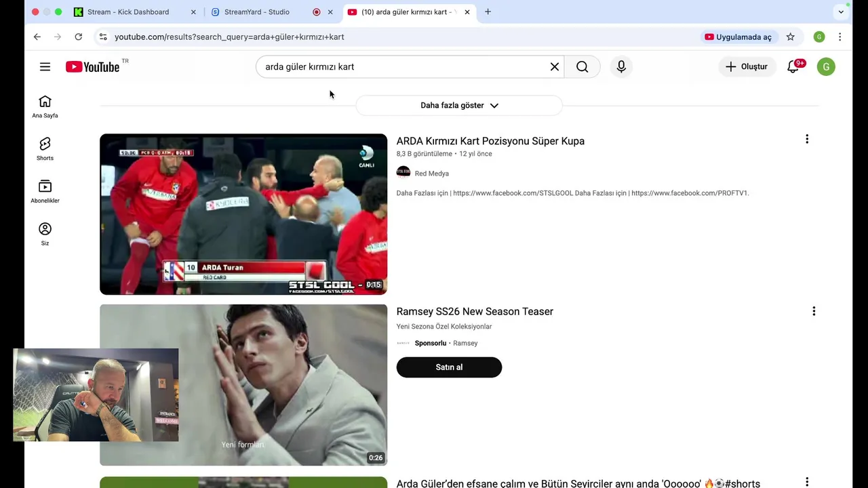Open a new browser tab

tap(488, 12)
